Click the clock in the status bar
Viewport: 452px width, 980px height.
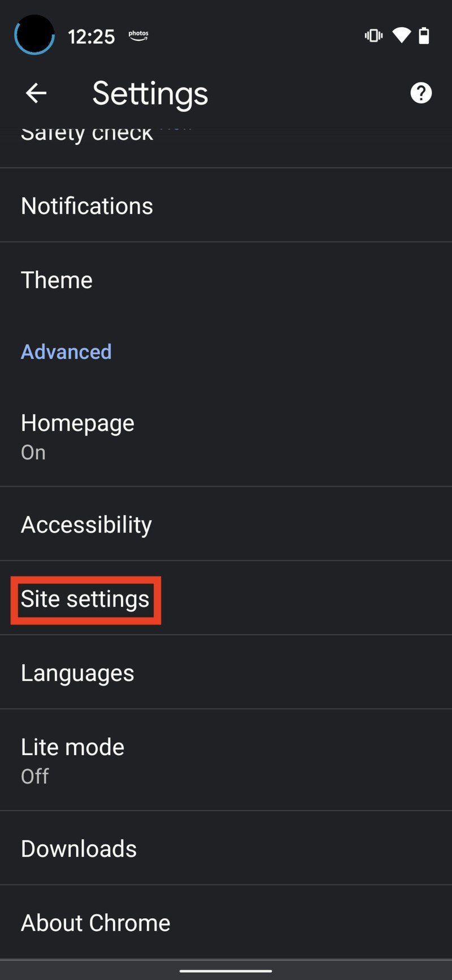(92, 36)
